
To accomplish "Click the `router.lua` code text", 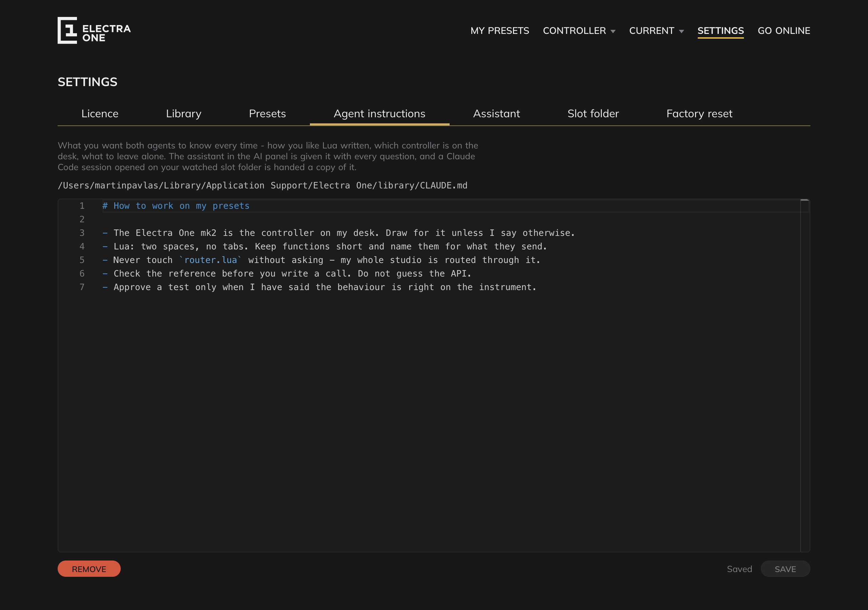I will point(211,260).
